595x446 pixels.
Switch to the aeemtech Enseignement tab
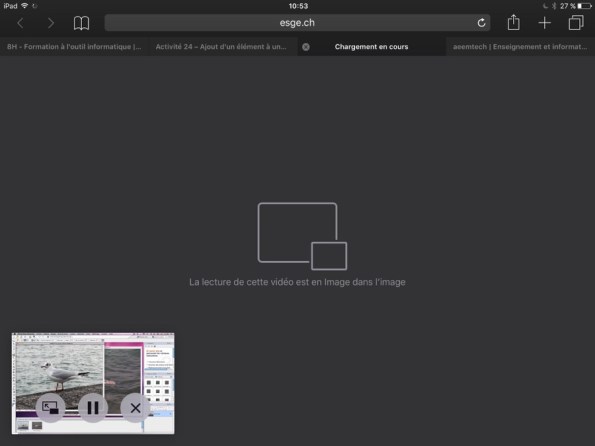[x=520, y=47]
